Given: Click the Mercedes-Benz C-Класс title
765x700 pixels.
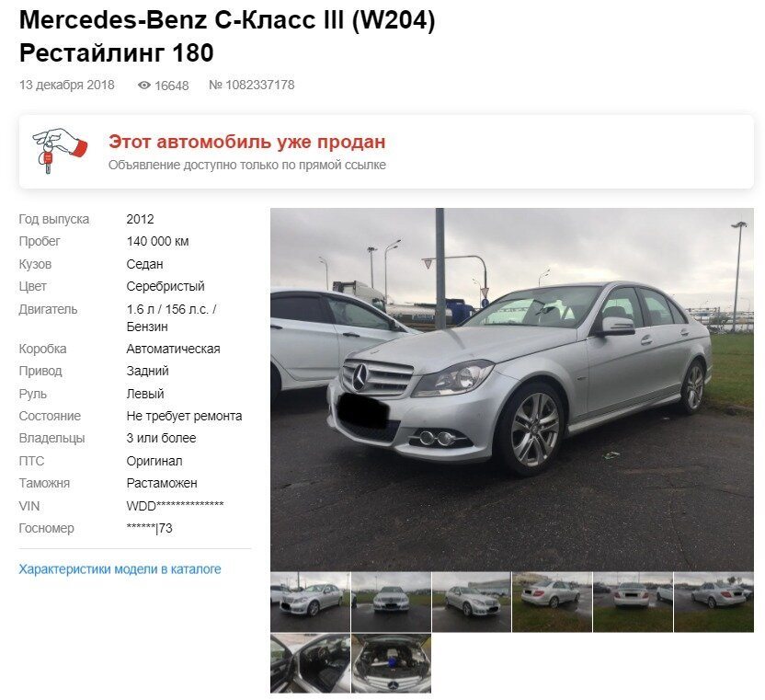Looking at the screenshot, I should (227, 37).
